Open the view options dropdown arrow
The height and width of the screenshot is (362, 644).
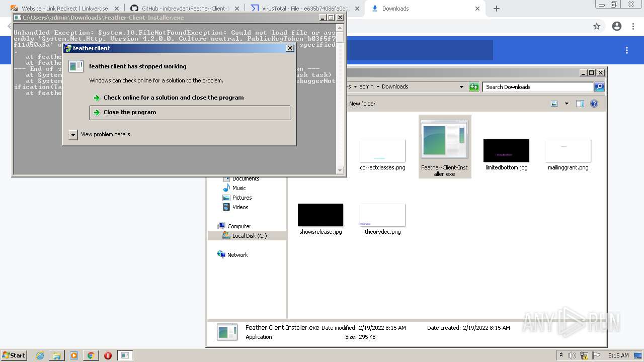567,104
